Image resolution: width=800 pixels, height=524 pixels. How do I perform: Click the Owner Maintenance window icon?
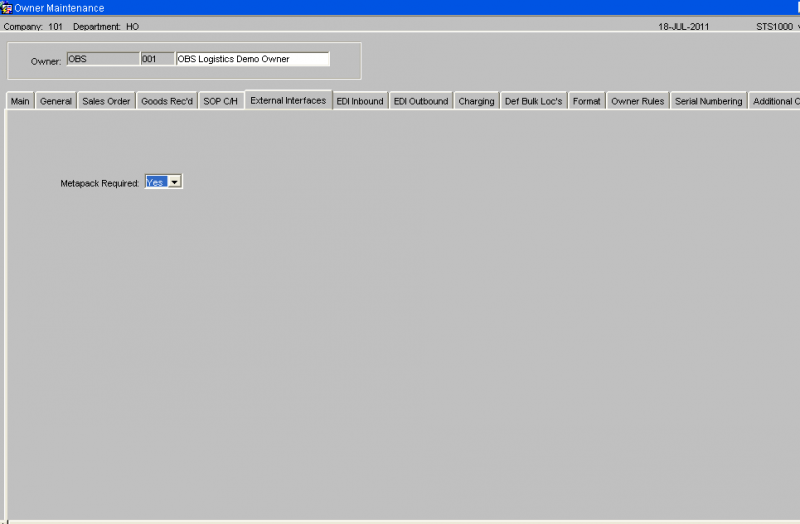(x=6, y=8)
